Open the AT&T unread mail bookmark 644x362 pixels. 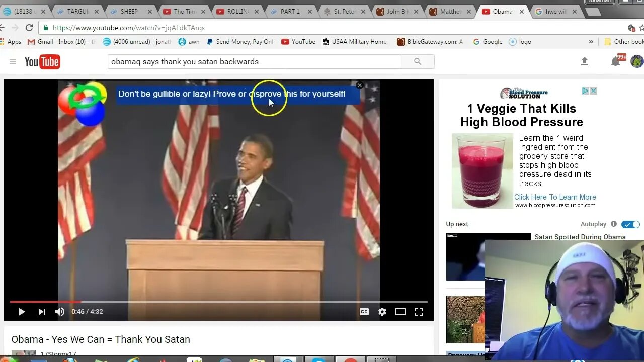tap(137, 42)
